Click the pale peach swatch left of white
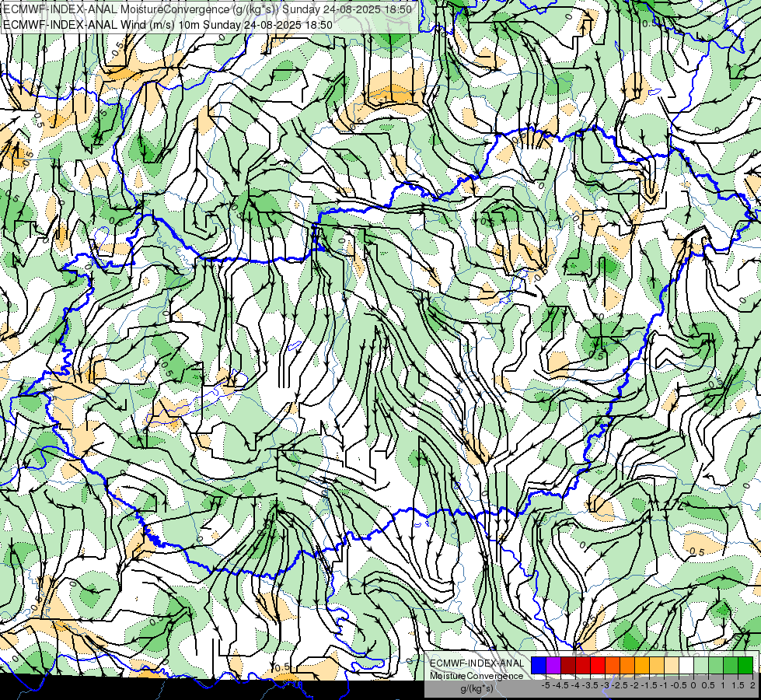The width and height of the screenshot is (761, 700). [672, 665]
